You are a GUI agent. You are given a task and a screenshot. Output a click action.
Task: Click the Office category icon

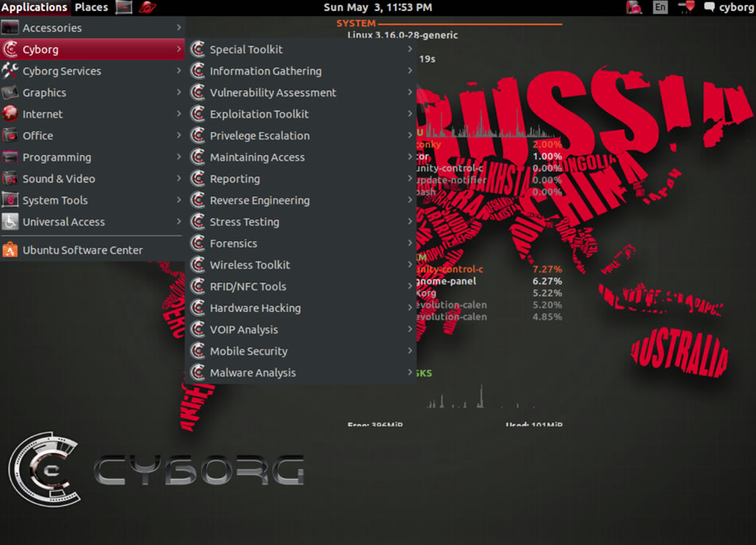[x=10, y=135]
